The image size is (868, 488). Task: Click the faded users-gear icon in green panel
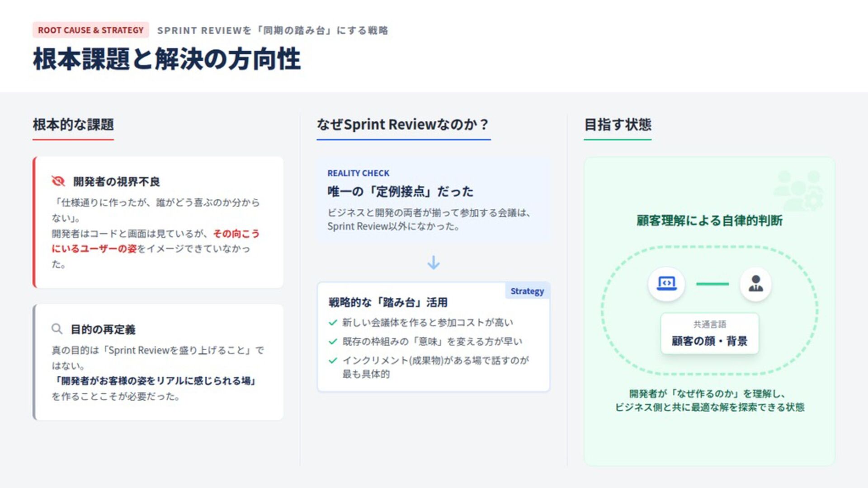(798, 191)
